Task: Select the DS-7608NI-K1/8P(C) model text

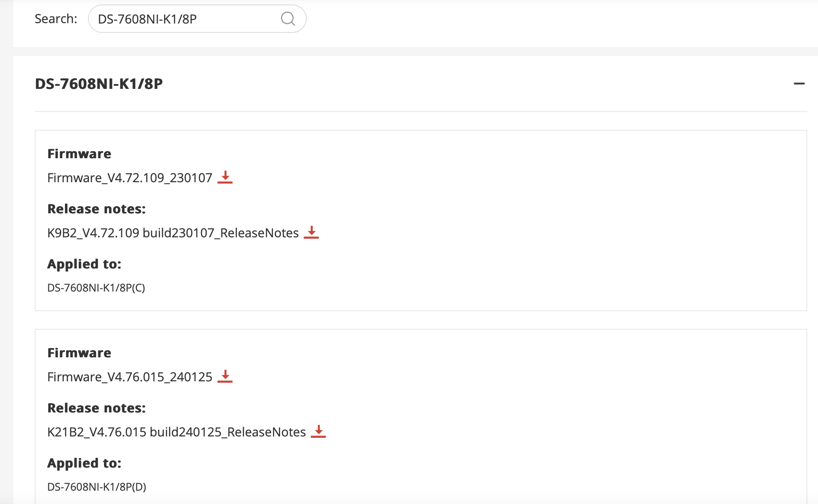Action: pyautogui.click(x=96, y=288)
